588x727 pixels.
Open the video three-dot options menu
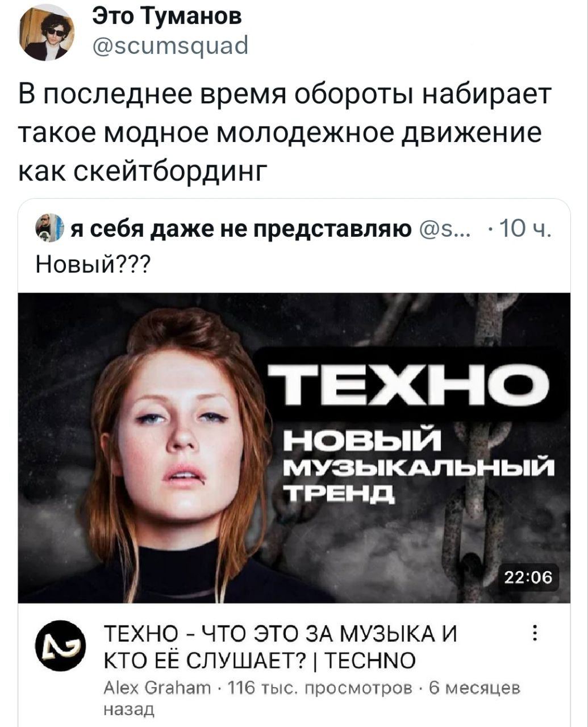533,633
